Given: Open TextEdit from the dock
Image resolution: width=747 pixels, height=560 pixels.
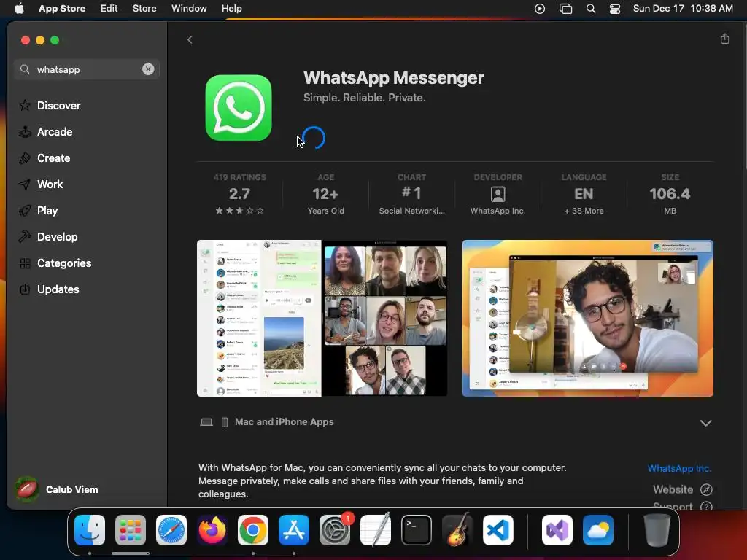Looking at the screenshot, I should point(376,530).
